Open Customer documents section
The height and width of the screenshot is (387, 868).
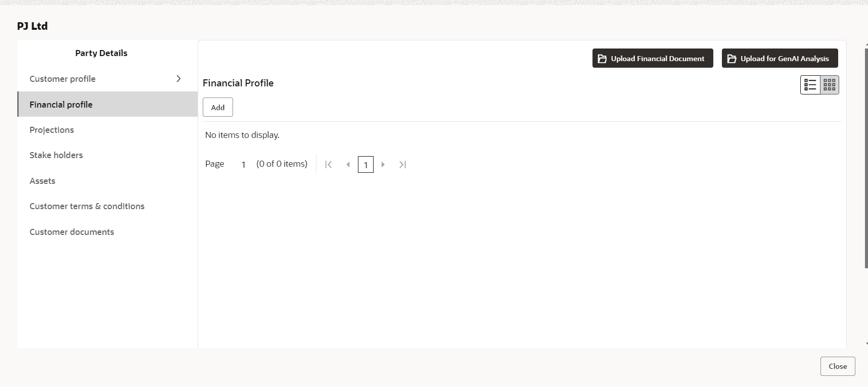107,232
